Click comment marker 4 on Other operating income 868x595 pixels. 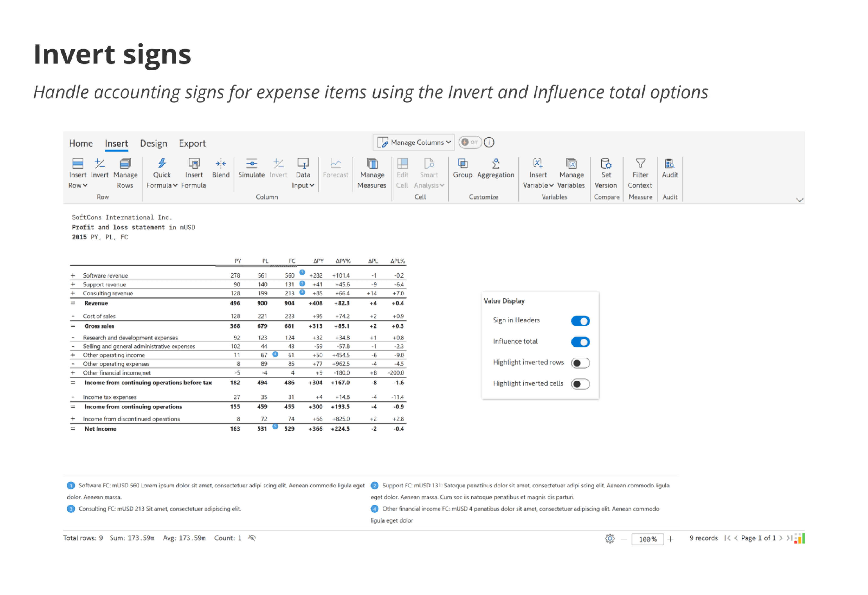[x=275, y=354]
